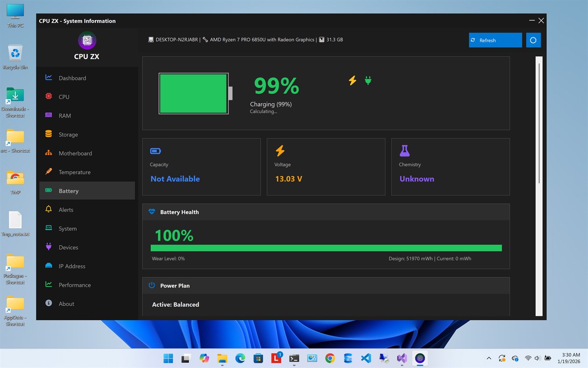Image resolution: width=588 pixels, height=368 pixels.
Task: Click the Voltage lightning bolt icon
Action: [x=280, y=151]
